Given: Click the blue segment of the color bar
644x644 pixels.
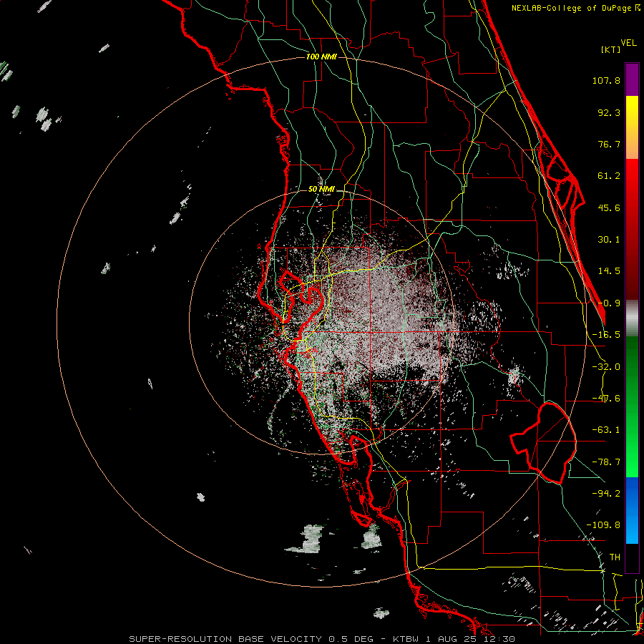Looking at the screenshot, I should tap(632, 510).
